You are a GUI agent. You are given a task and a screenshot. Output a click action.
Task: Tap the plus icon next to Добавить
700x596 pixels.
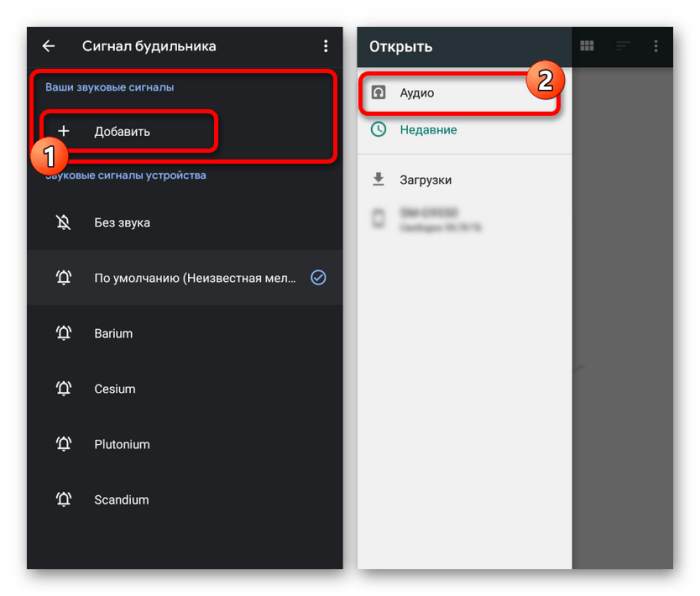64,131
